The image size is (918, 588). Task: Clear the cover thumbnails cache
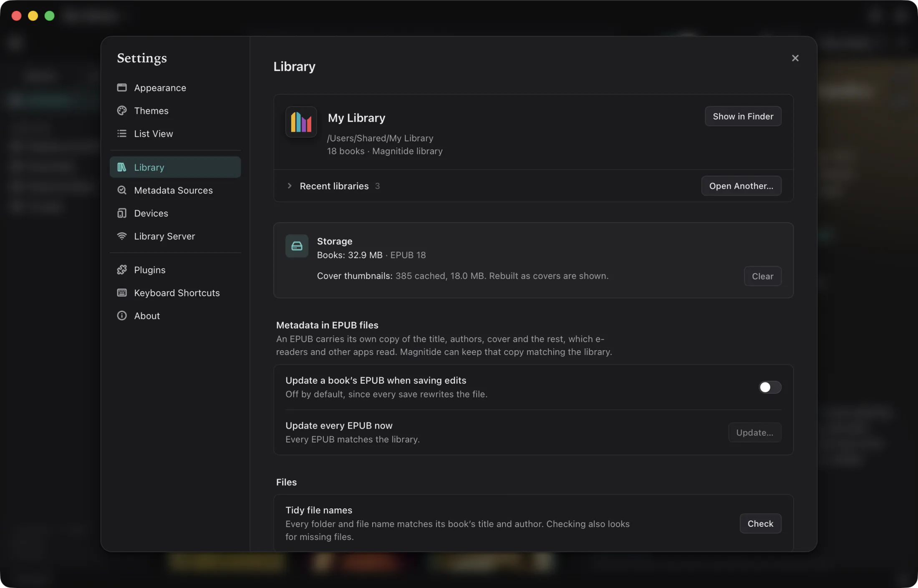762,276
